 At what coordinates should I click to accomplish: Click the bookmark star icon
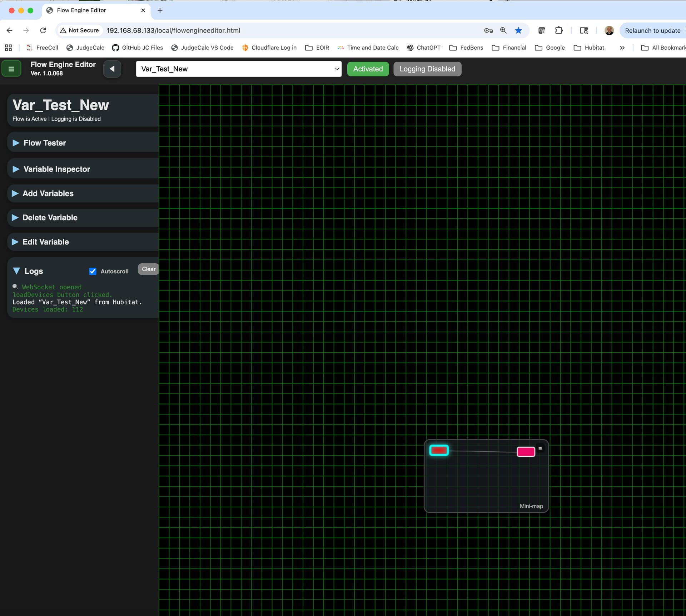pos(518,30)
